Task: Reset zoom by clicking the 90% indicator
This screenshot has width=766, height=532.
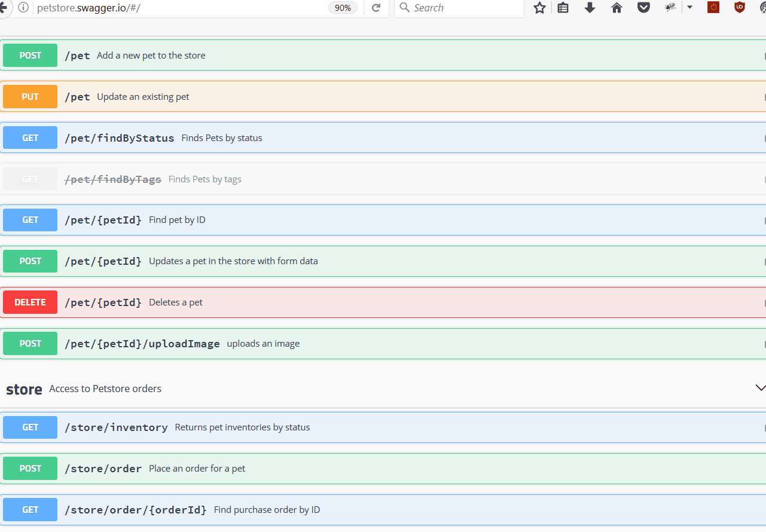Action: pos(342,8)
